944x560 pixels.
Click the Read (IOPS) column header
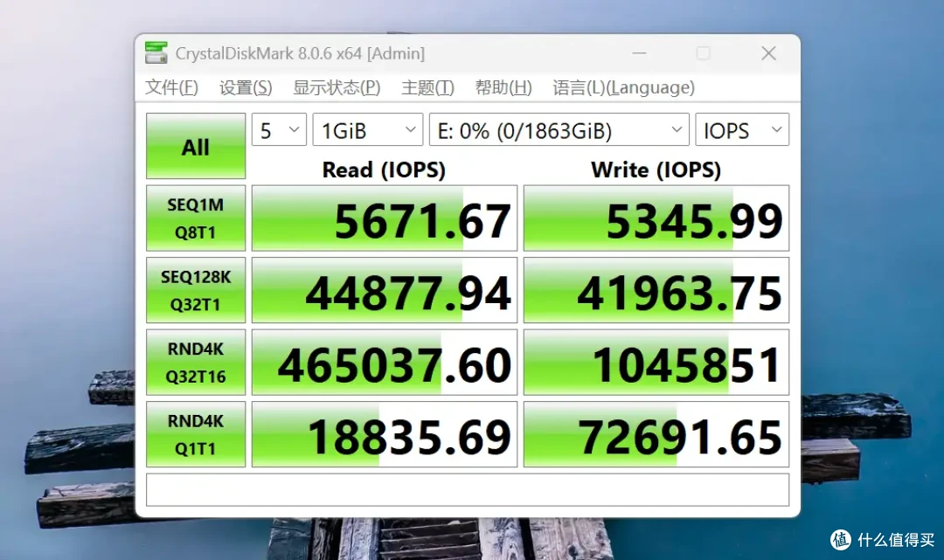click(384, 169)
